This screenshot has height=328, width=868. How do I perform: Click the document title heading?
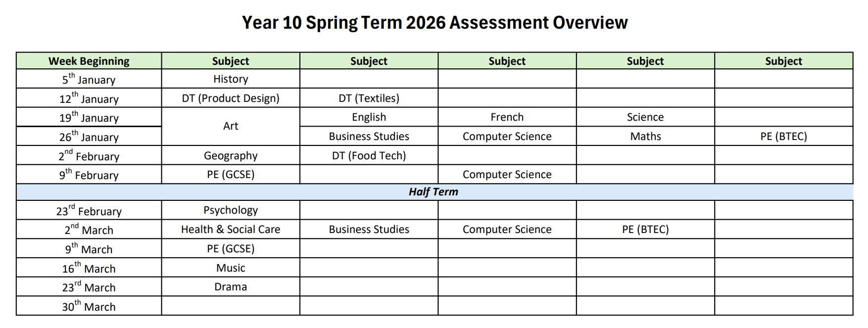click(434, 23)
